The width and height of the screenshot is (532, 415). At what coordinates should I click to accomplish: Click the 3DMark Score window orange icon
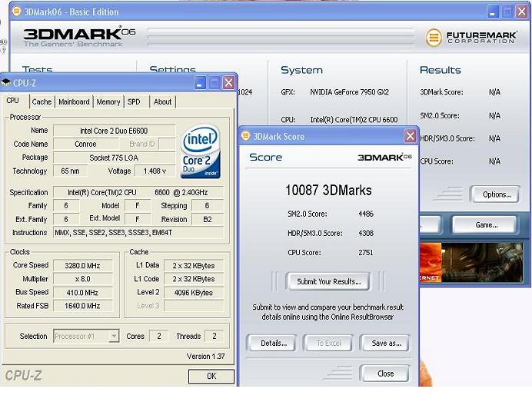coord(246,136)
